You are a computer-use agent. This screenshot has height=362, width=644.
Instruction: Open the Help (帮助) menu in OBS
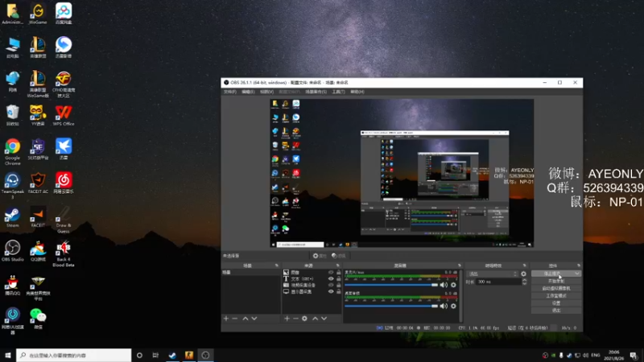357,92
